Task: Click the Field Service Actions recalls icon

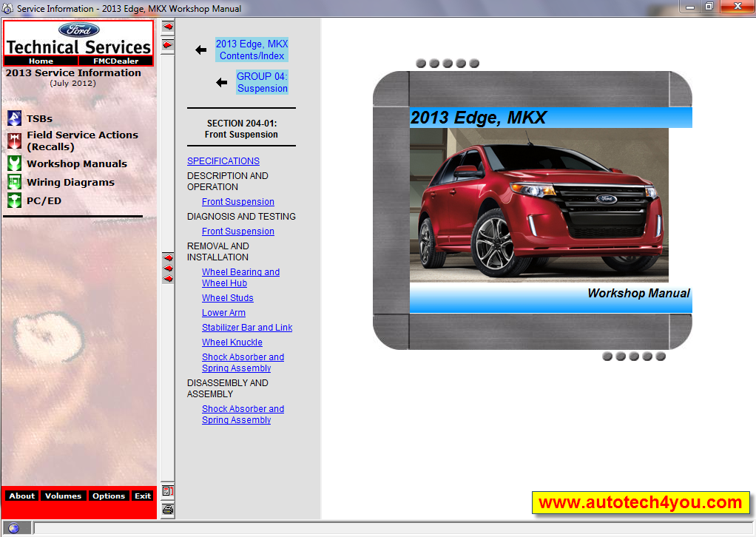Action: coord(15,141)
